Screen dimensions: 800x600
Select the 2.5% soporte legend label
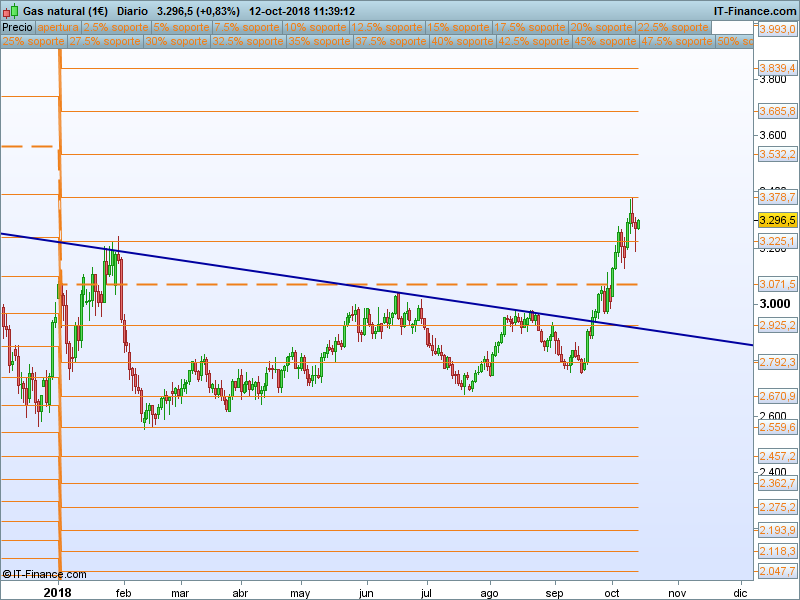pyautogui.click(x=114, y=28)
